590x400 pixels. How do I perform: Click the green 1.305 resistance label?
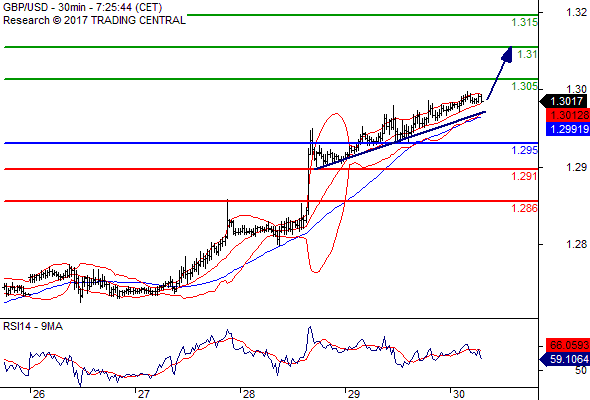point(524,86)
